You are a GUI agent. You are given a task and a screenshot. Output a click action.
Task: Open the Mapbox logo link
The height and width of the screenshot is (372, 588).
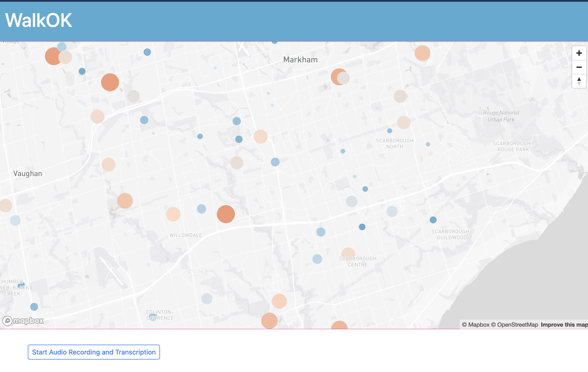click(23, 320)
